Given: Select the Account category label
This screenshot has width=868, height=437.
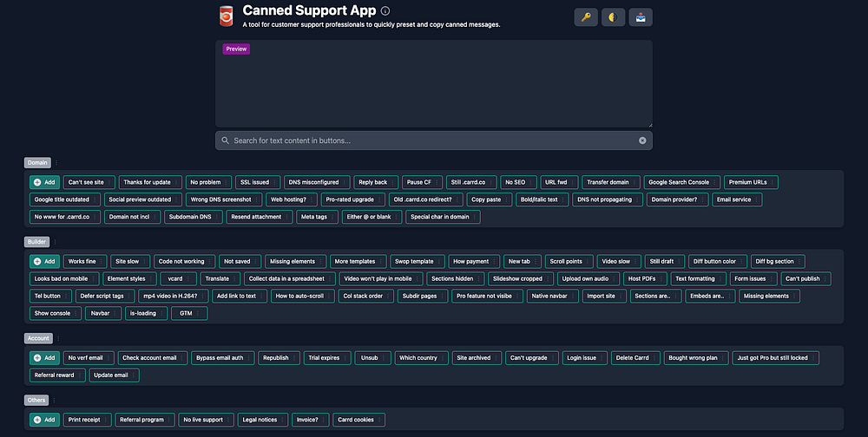Looking at the screenshot, I should [38, 338].
